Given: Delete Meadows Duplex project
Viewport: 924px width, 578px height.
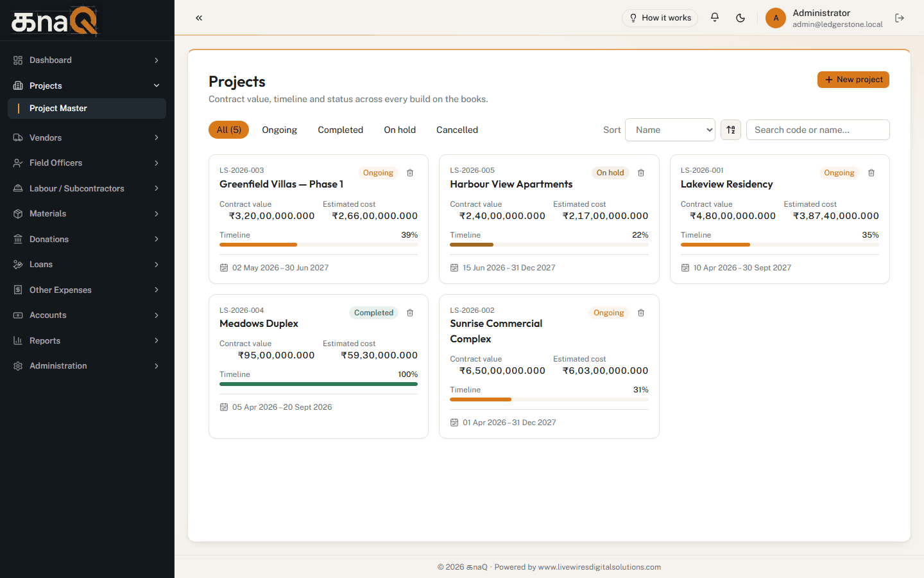Looking at the screenshot, I should 410,313.
